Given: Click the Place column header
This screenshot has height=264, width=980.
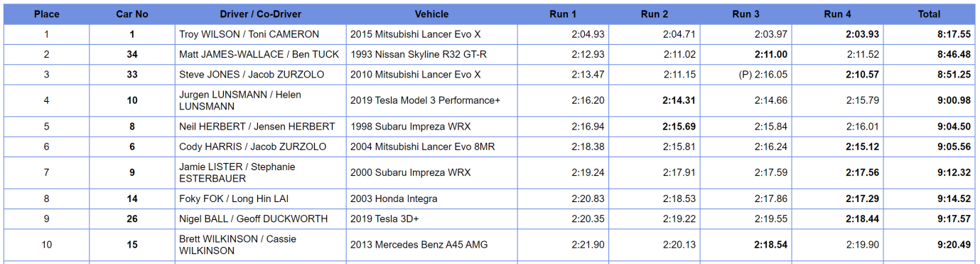Looking at the screenshot, I should [47, 14].
